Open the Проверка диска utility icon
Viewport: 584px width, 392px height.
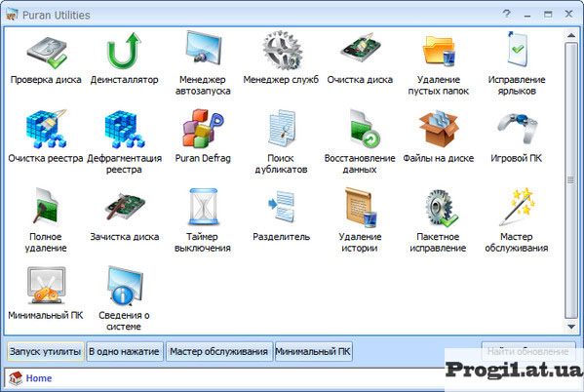tap(47, 53)
